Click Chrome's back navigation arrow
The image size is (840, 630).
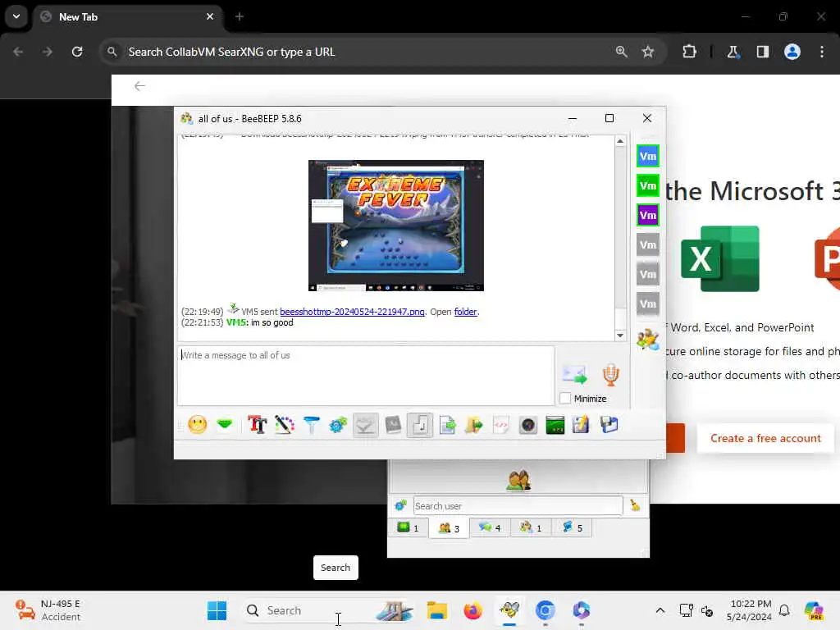18,52
